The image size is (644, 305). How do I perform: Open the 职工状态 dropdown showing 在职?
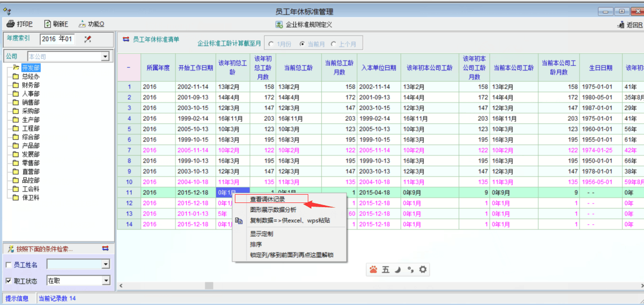point(106,281)
